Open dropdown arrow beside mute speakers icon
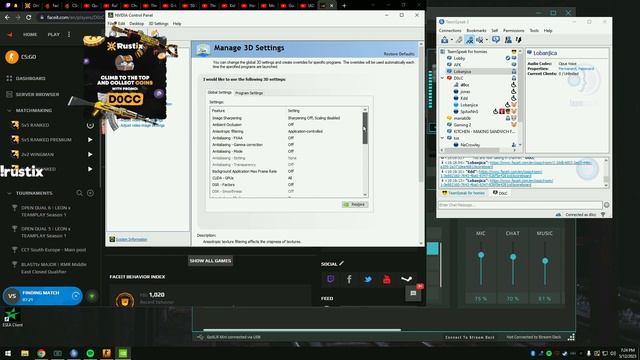Screen dimensions: 640x360 click(487, 40)
